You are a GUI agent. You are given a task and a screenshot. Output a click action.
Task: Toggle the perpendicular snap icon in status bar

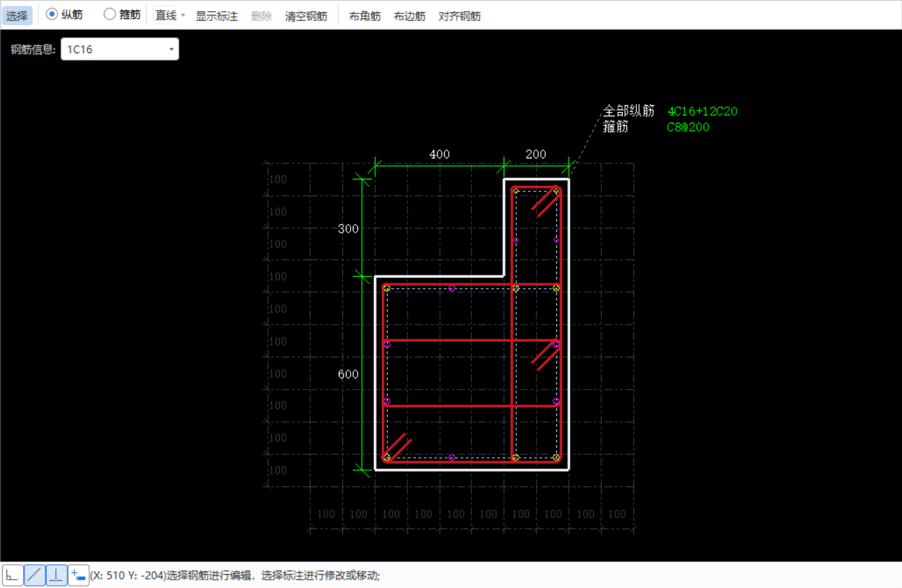(56, 575)
